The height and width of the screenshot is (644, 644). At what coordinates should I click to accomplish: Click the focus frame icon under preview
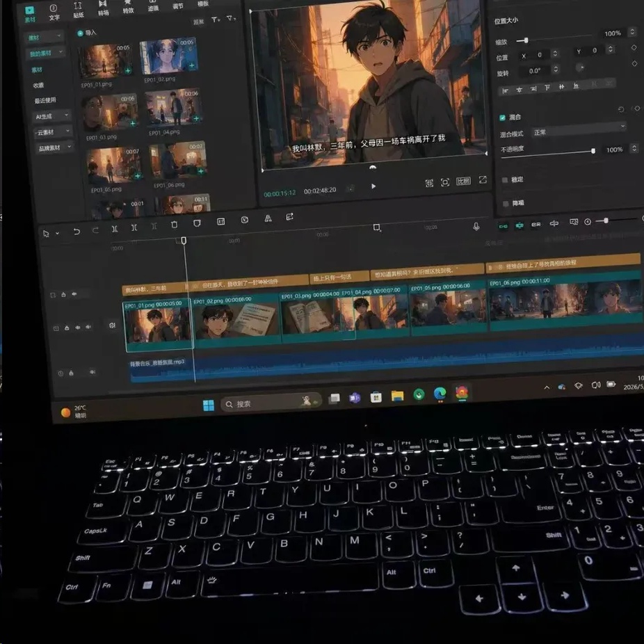tap(445, 182)
